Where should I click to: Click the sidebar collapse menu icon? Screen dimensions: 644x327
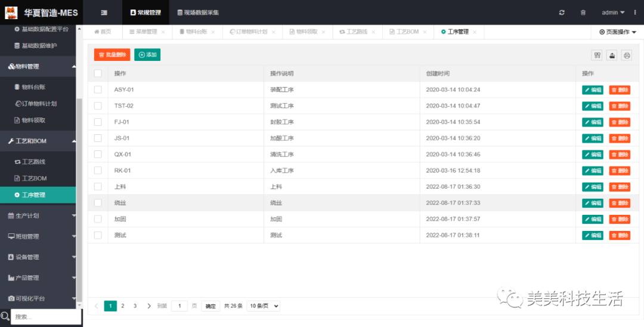[x=104, y=13]
